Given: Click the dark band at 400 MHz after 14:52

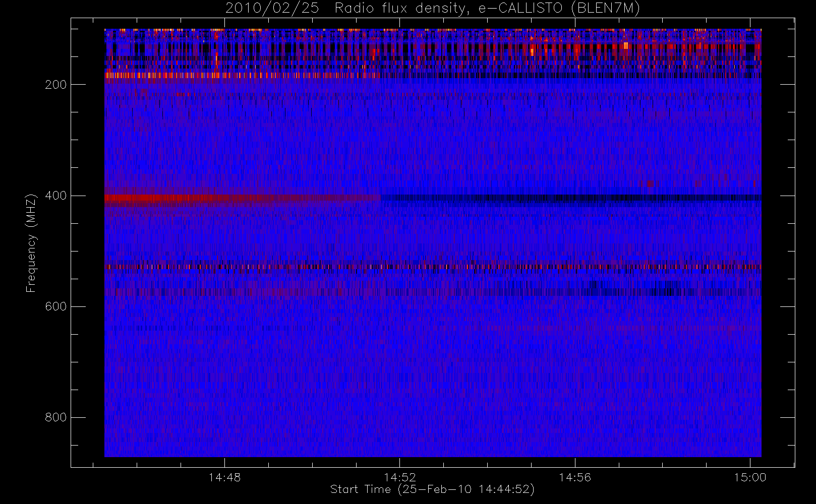Looking at the screenshot, I should [x=570, y=198].
